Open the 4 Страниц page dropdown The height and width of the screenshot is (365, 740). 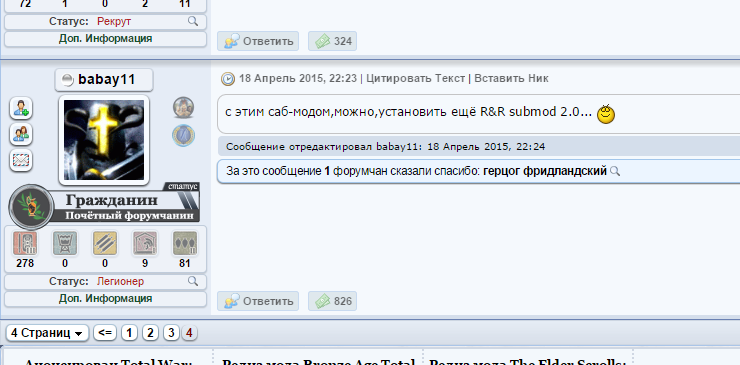(x=48, y=333)
